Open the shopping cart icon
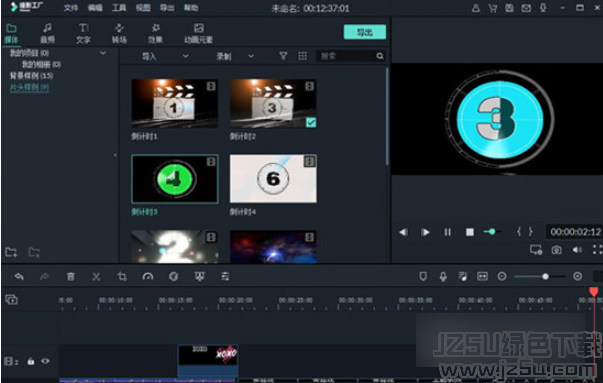 pyautogui.click(x=492, y=8)
